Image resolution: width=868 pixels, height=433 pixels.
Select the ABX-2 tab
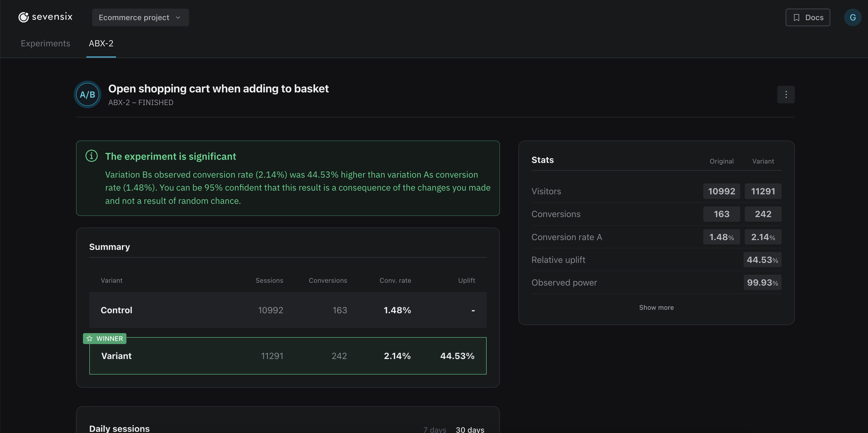[101, 43]
